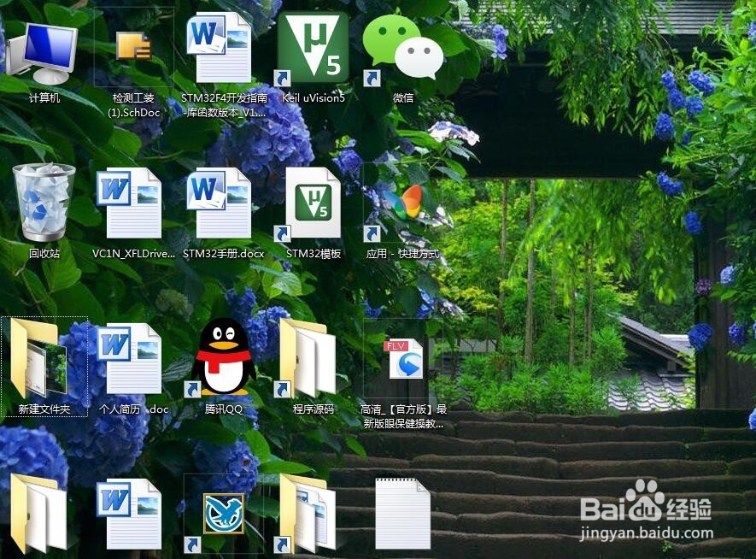The image size is (756, 559).
Task: Select the 新建文件夹 folder icon
Action: click(x=38, y=359)
